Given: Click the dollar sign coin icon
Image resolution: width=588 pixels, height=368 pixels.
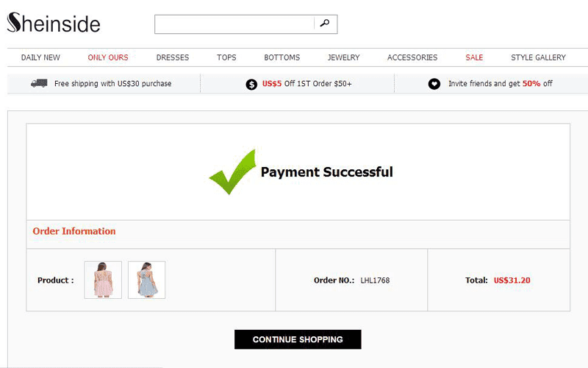Looking at the screenshot, I should click(251, 84).
